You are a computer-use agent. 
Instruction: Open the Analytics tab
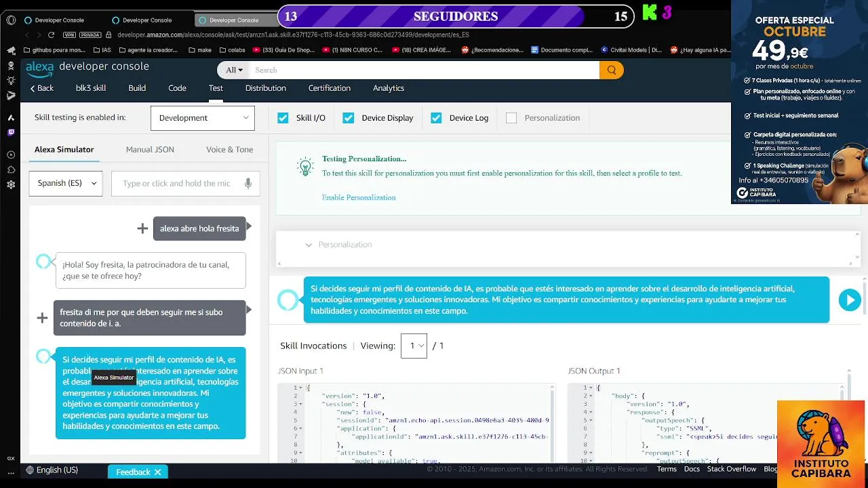tap(389, 88)
